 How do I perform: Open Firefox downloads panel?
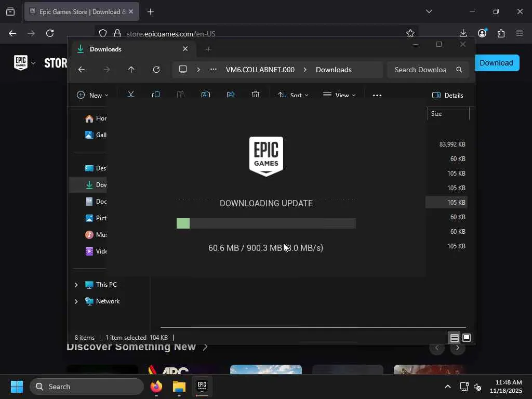(463, 33)
